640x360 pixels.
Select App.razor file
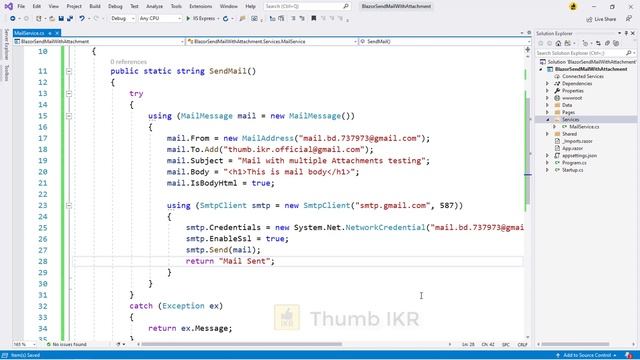(x=572, y=149)
